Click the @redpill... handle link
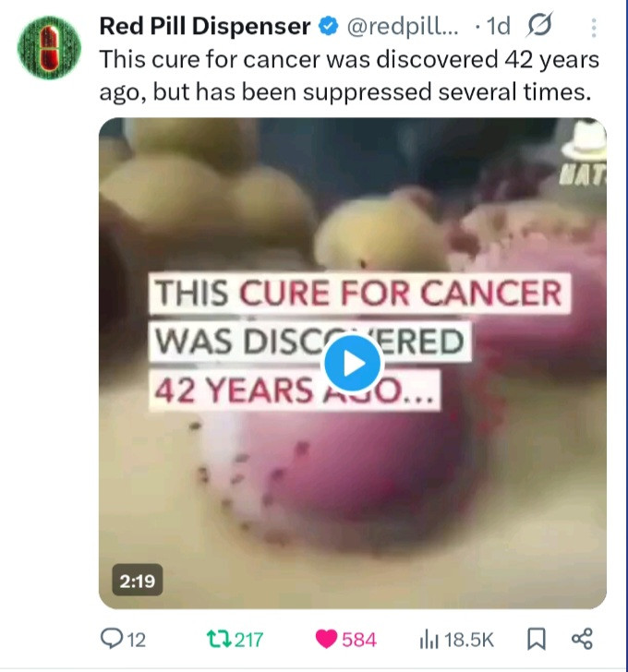The width and height of the screenshot is (628, 672). [402, 27]
